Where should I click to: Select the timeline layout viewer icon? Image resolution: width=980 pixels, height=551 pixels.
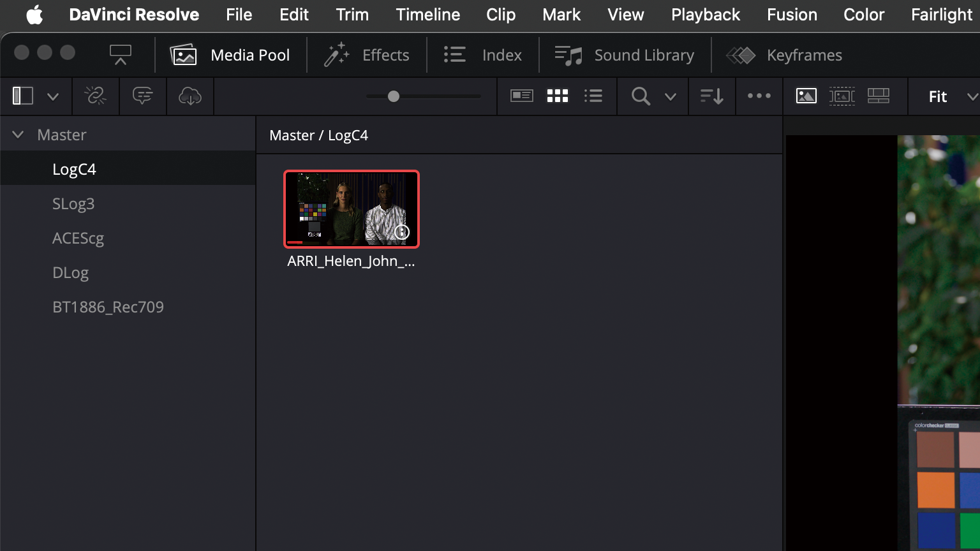[x=879, y=96]
